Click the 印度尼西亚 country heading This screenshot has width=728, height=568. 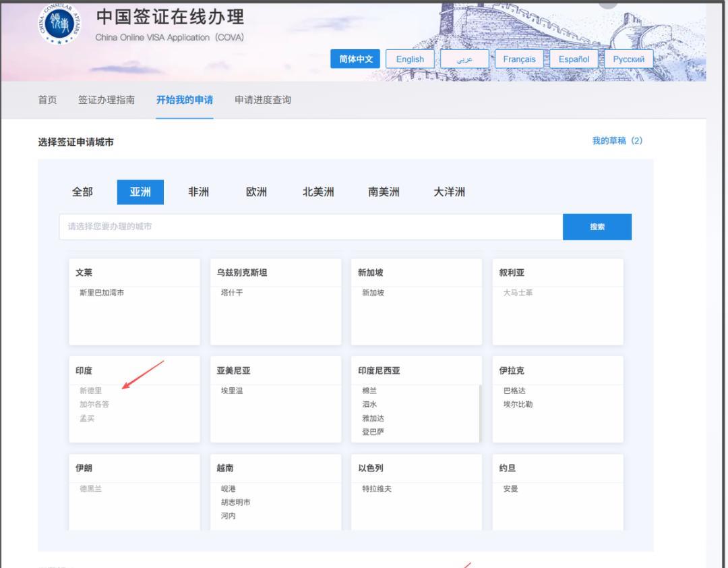pos(378,371)
